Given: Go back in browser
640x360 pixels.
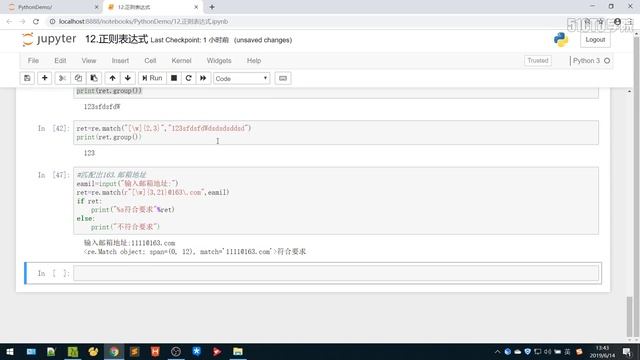Looking at the screenshot, I should [x=9, y=21].
